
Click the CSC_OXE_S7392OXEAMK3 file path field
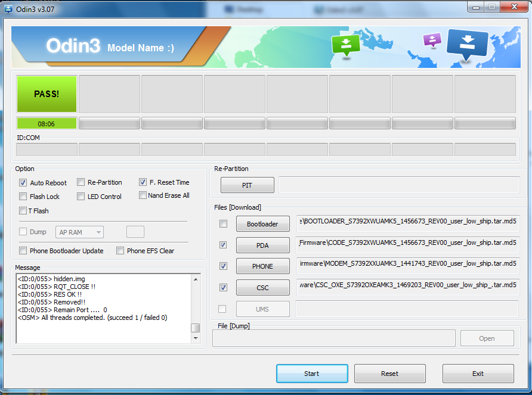coord(407,287)
